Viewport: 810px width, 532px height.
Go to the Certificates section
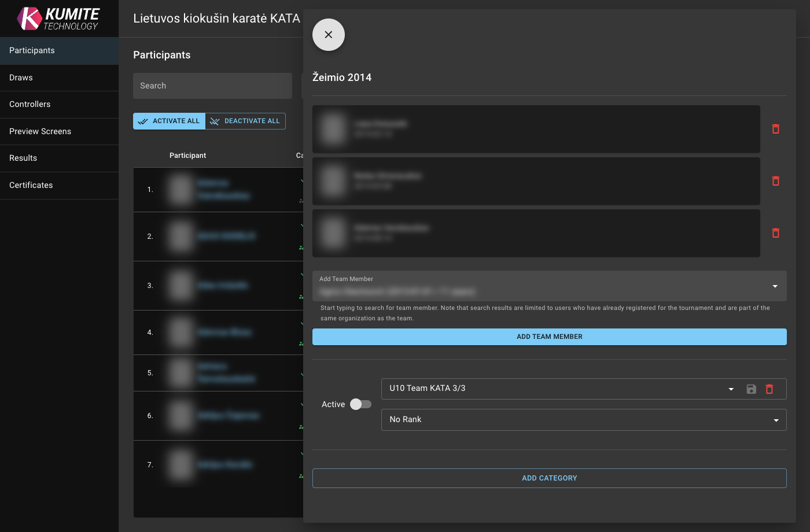coord(31,185)
